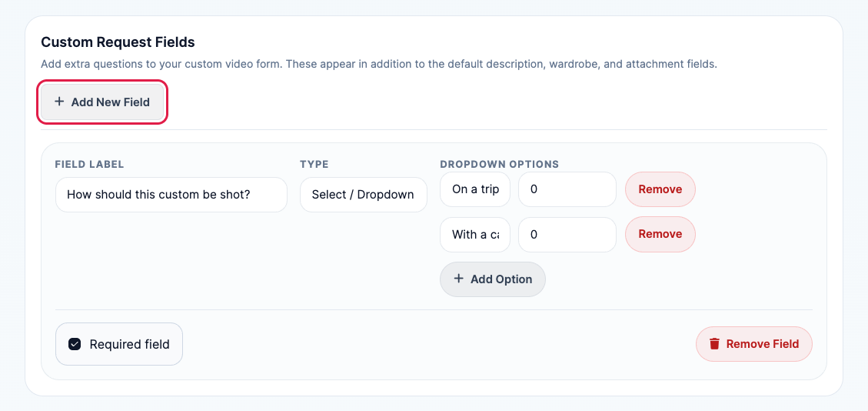Edit the Field Label input

click(x=171, y=195)
